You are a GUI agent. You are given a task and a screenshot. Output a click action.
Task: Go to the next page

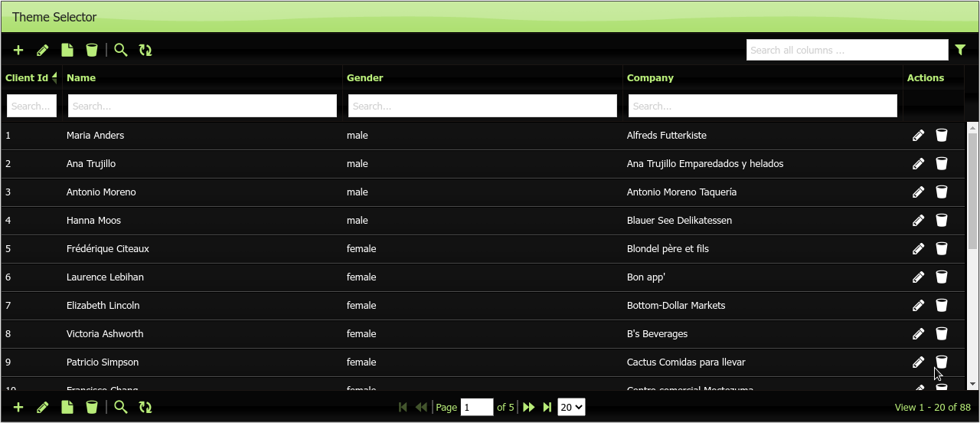click(x=528, y=408)
